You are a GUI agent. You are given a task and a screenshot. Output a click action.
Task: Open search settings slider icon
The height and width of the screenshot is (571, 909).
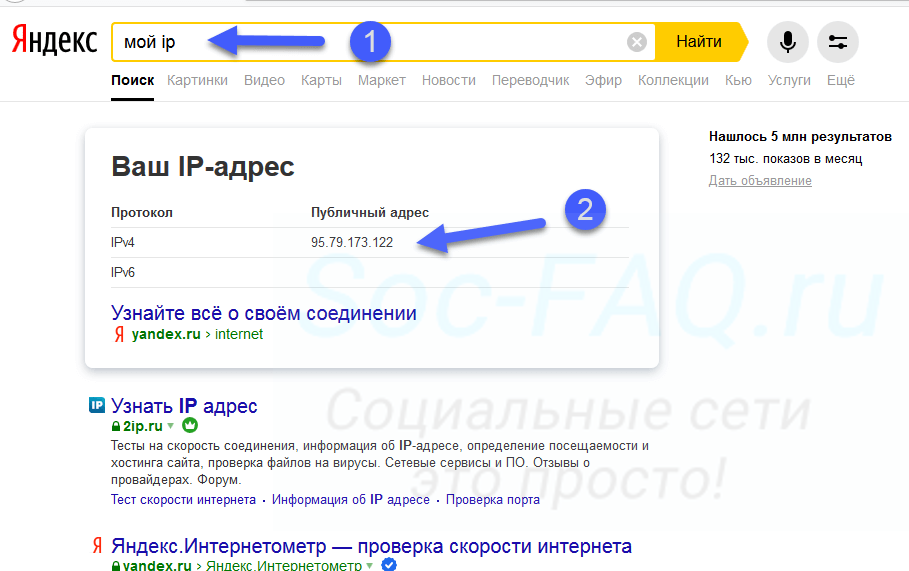coord(837,42)
